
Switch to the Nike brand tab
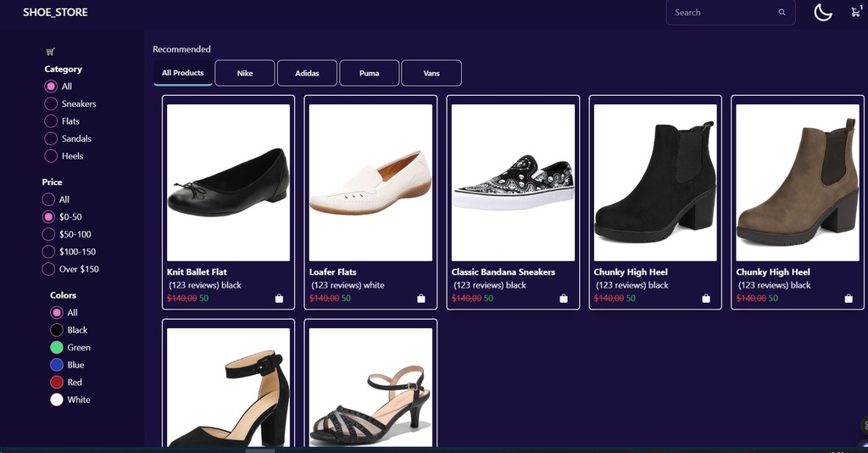tap(245, 73)
